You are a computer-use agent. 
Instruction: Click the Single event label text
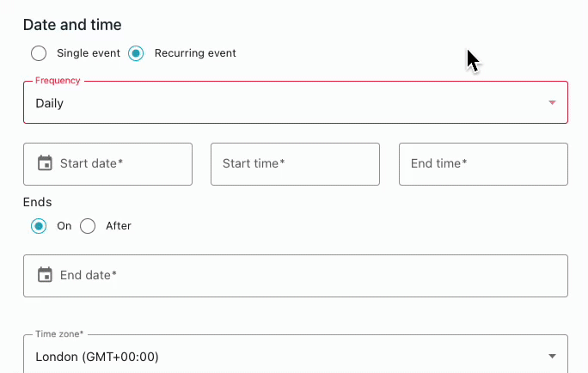(89, 53)
